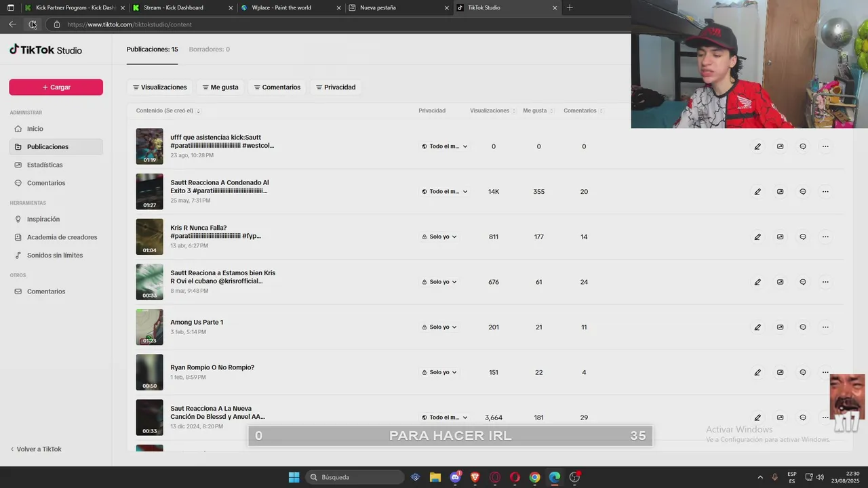Viewport: 868px width, 488px height.
Task: Select the 'Publicaciones: 15' tab
Action: [152, 49]
